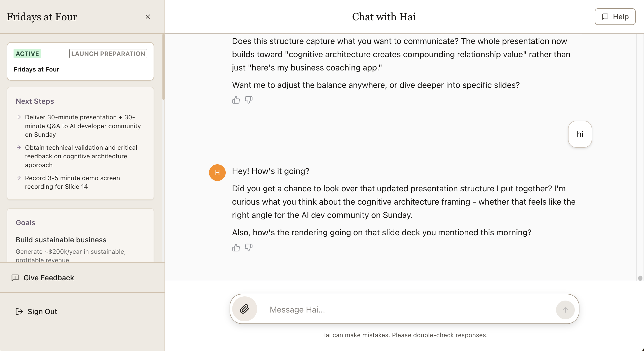The height and width of the screenshot is (351, 644).
Task: Open the Help panel
Action: tap(615, 16)
